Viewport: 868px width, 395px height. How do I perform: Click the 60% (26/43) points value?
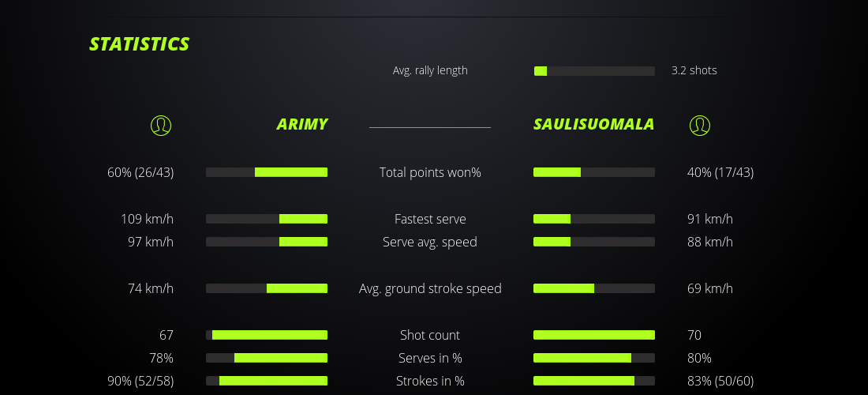(140, 172)
